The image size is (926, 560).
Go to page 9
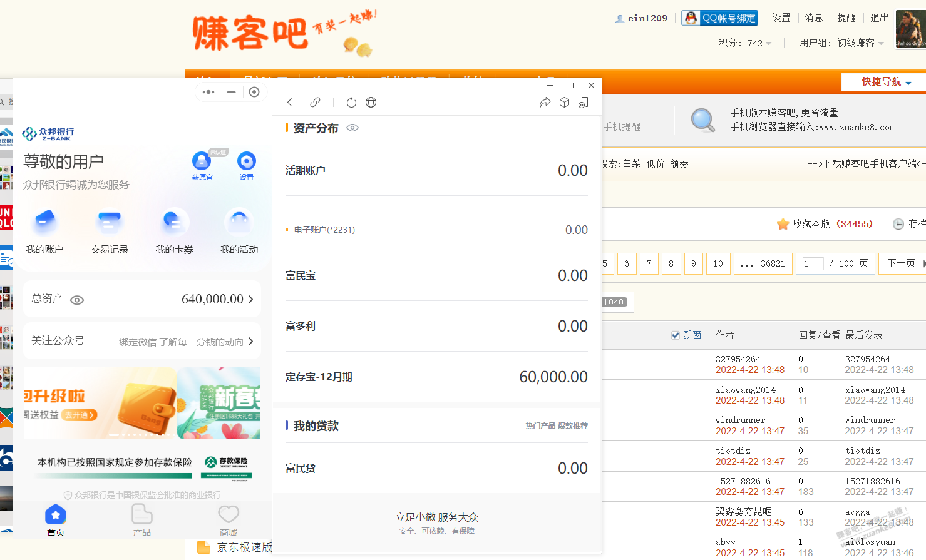pyautogui.click(x=694, y=263)
